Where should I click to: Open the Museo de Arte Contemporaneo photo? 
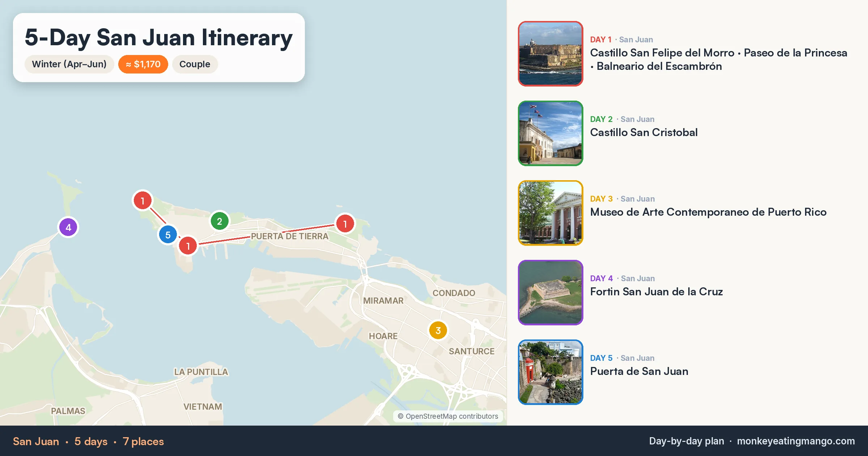click(x=550, y=213)
